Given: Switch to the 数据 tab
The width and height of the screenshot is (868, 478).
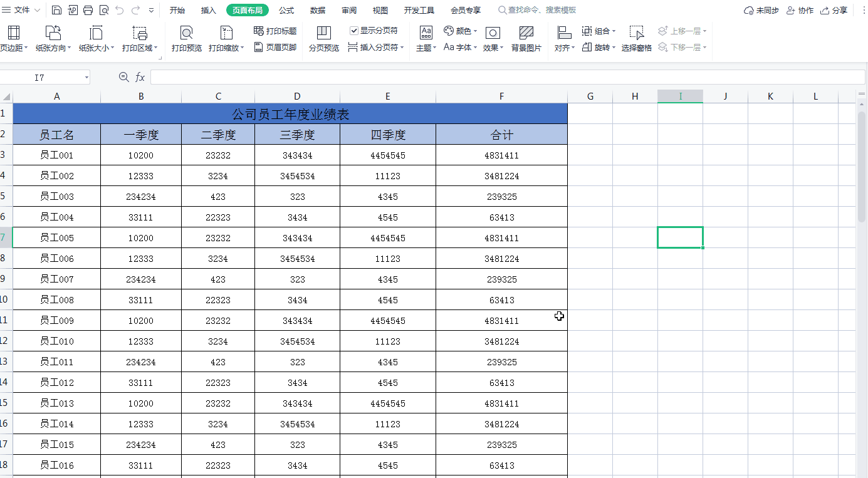Looking at the screenshot, I should [318, 10].
